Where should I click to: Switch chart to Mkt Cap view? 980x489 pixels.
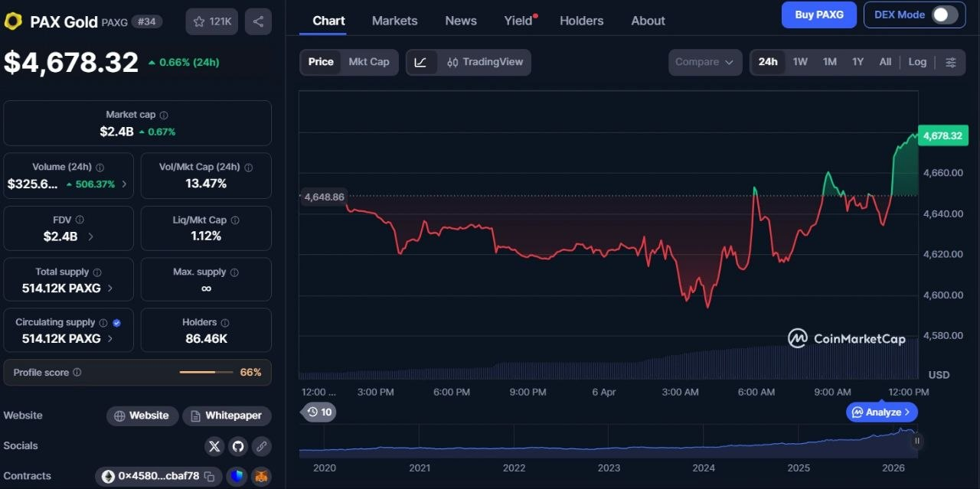pyautogui.click(x=368, y=62)
